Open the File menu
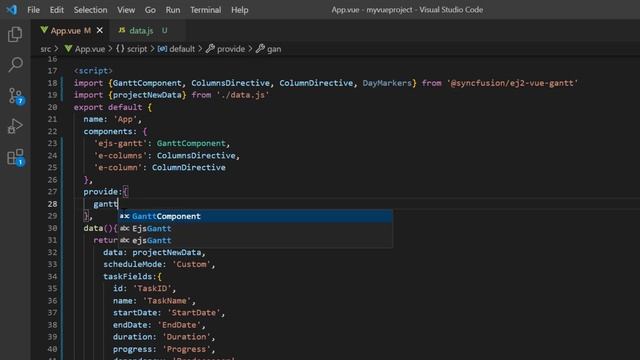The image size is (640, 360). point(33,10)
